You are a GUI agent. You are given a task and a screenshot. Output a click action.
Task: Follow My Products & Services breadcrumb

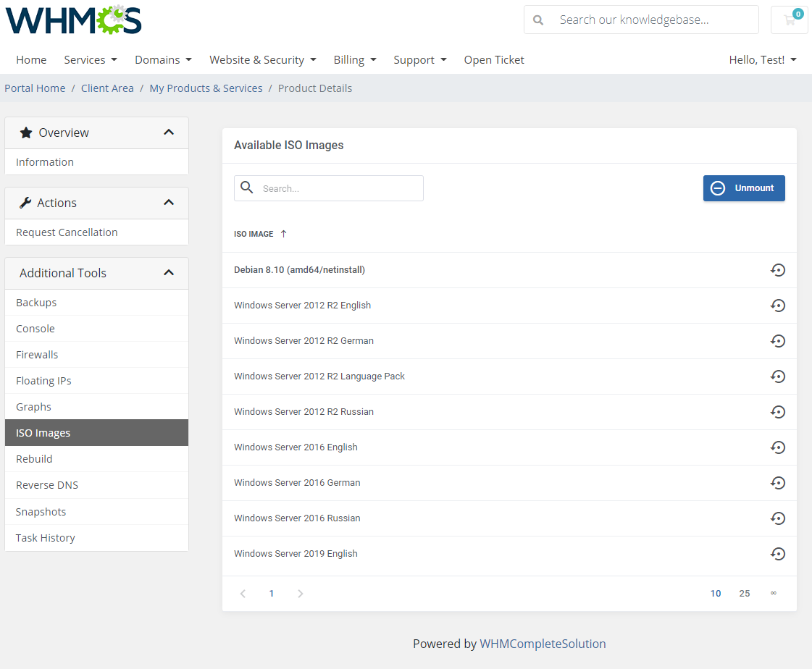(206, 88)
